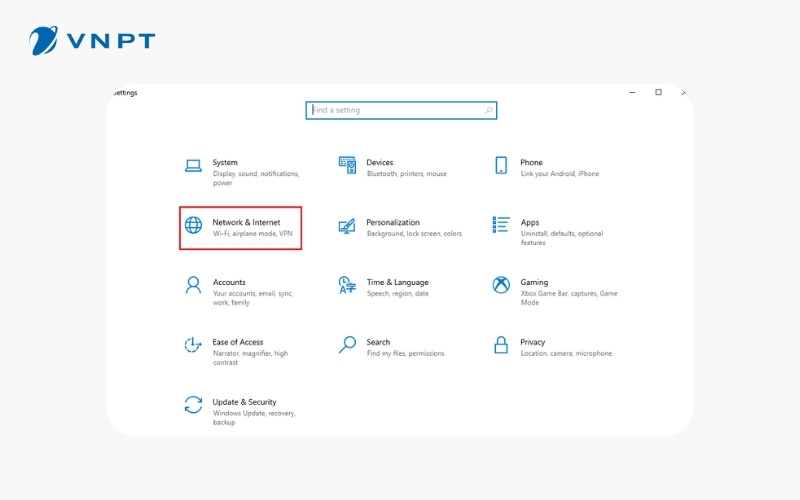Open the Gaming Xbox icon
Viewport: 800px width, 500px height.
501,285
